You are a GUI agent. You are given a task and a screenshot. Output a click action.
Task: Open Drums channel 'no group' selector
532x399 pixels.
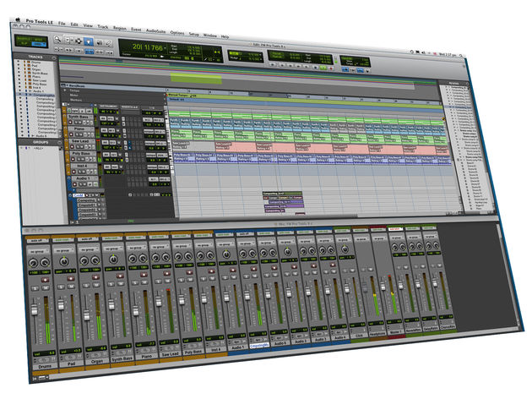click(38, 252)
